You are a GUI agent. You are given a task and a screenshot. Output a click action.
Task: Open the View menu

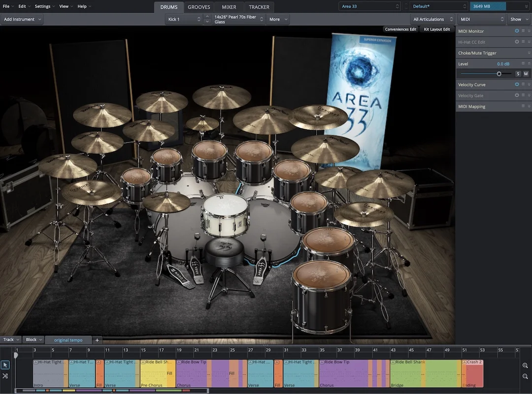point(66,6)
